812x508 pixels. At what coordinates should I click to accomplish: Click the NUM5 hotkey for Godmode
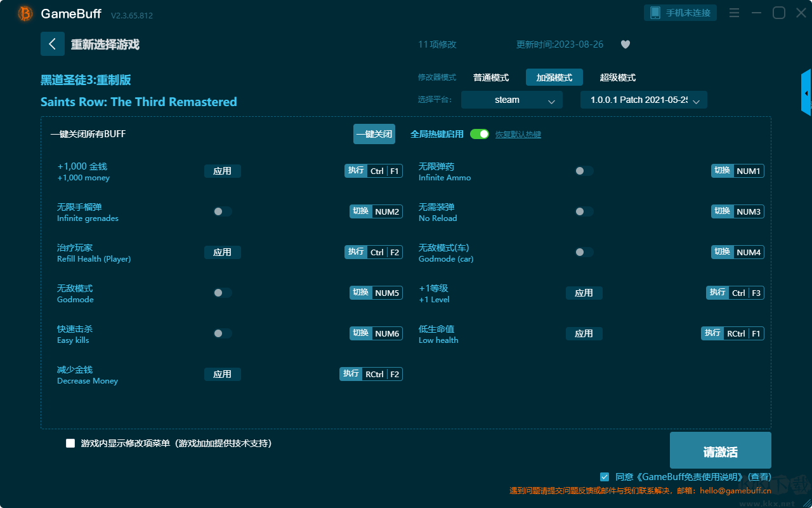click(x=376, y=293)
